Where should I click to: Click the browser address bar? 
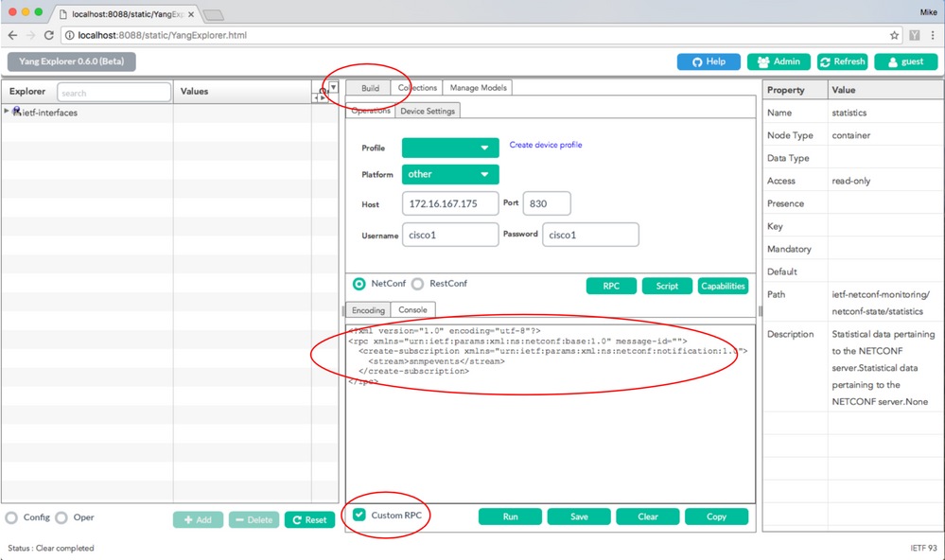tap(480, 35)
